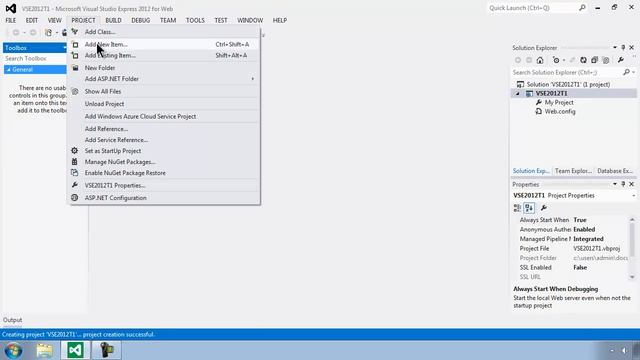Open the Windows Start button
Viewport: 640px width, 360px height.
pos(13,350)
